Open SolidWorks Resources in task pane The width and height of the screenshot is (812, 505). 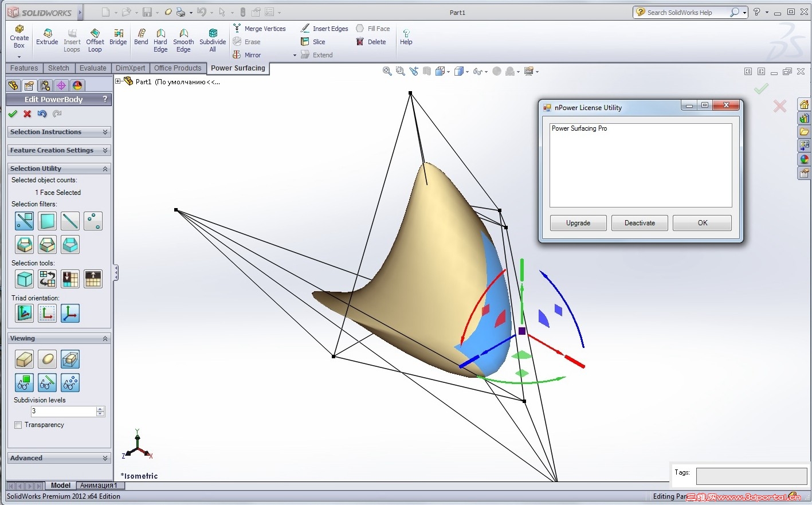[805, 104]
